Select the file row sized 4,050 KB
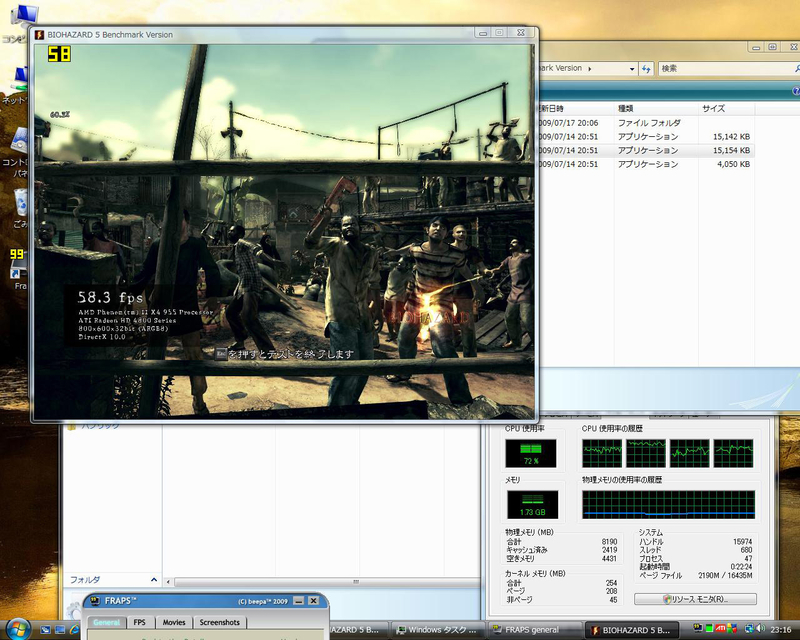 (646, 164)
